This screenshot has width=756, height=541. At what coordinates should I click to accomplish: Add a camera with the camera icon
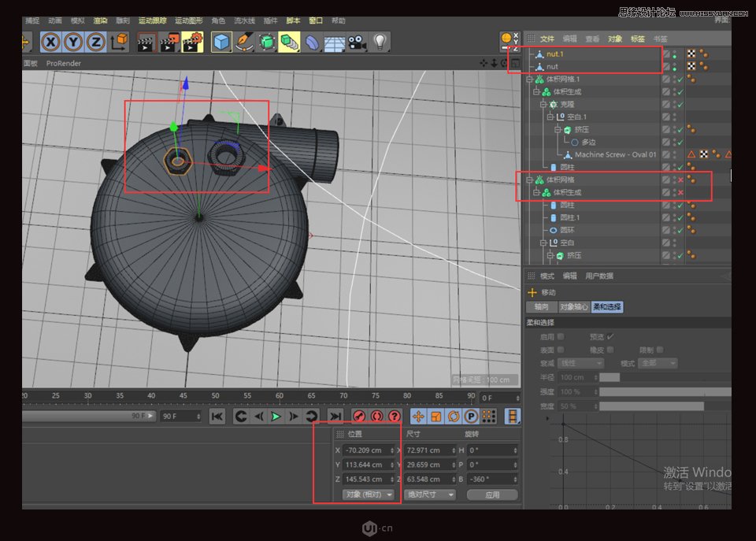point(356,41)
